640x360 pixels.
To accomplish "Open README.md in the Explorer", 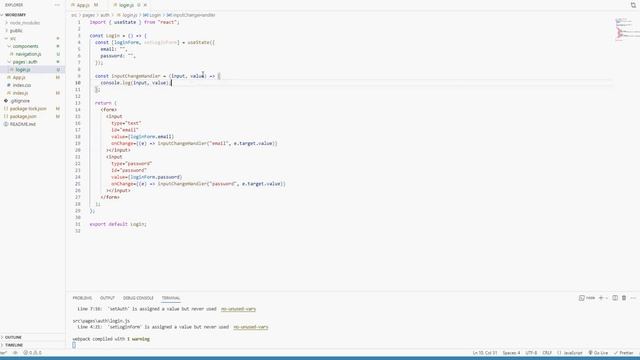I will pyautogui.click(x=22, y=124).
